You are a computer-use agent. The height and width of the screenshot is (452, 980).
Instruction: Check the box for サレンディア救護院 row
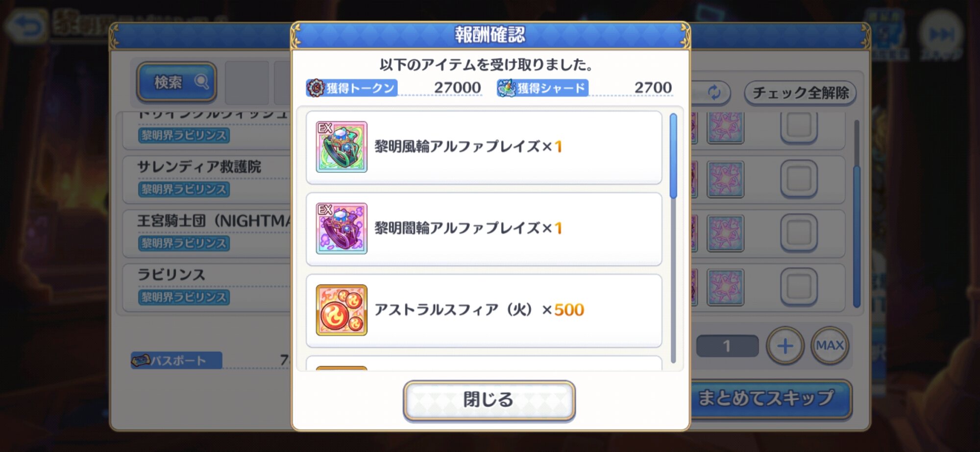click(x=799, y=179)
